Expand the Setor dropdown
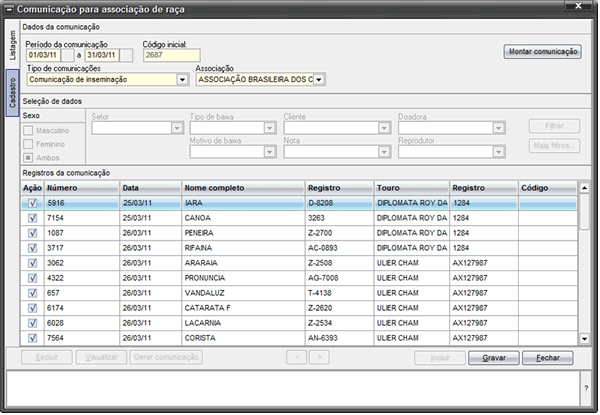The height and width of the screenshot is (415, 600). (177, 128)
